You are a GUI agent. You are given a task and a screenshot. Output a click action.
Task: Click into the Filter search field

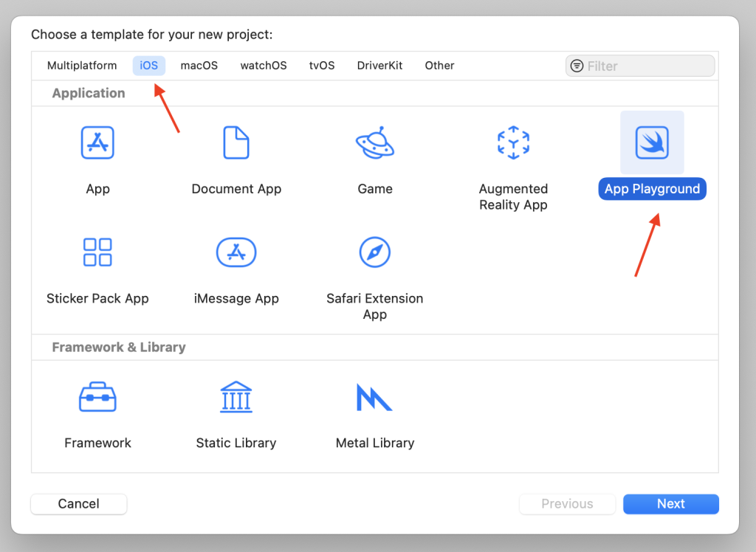click(x=646, y=66)
